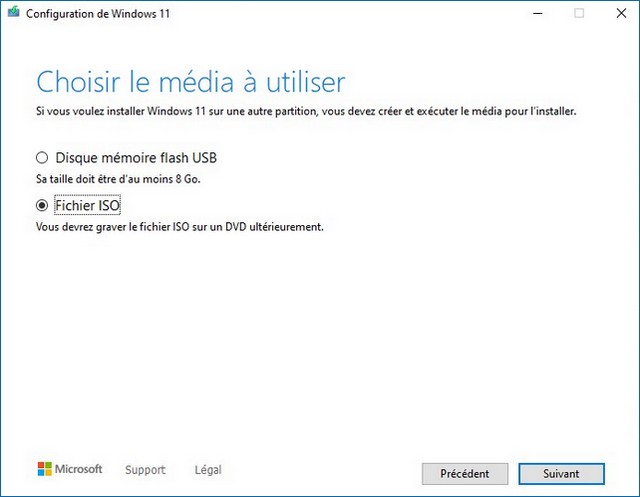The width and height of the screenshot is (640, 497).
Task: Select the Fichier ISO radio button
Action: (x=42, y=205)
